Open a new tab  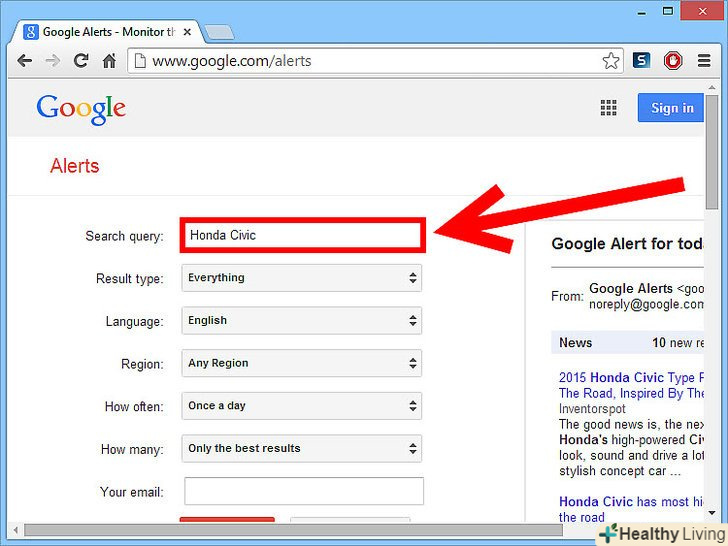pyautogui.click(x=219, y=32)
